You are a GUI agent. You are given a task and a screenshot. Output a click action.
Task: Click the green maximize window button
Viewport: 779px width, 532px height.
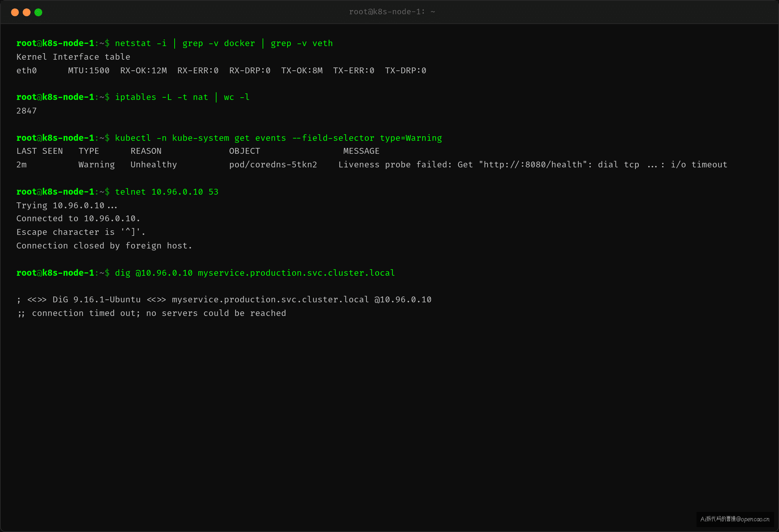pos(38,12)
